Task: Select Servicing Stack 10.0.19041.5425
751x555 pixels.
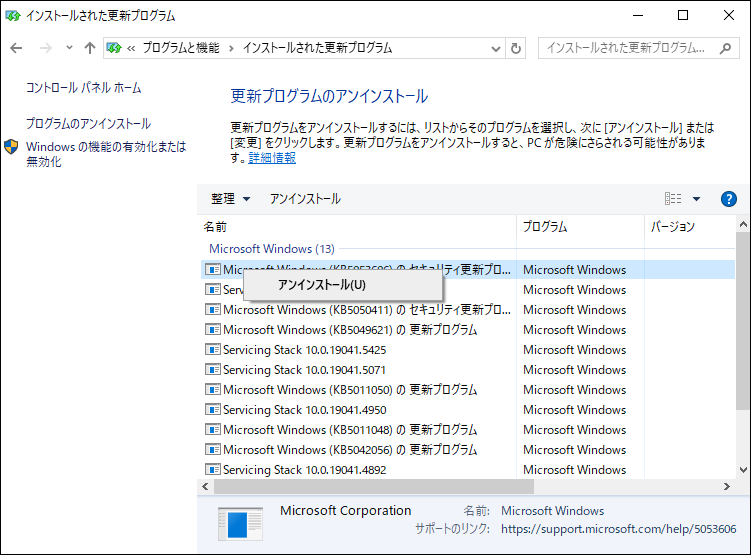Action: coord(467,350)
